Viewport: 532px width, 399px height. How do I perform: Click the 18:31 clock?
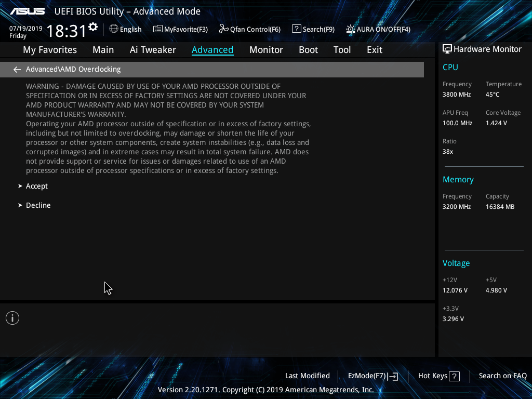click(x=66, y=31)
